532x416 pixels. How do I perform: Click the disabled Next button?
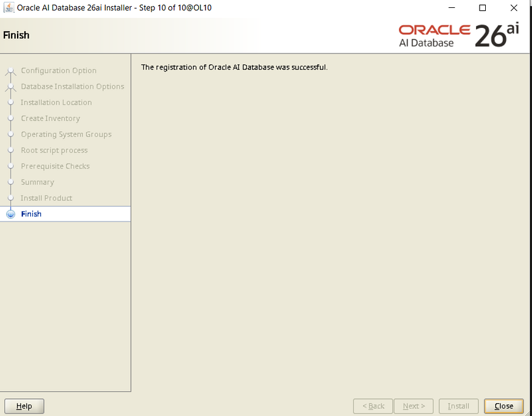coord(413,406)
